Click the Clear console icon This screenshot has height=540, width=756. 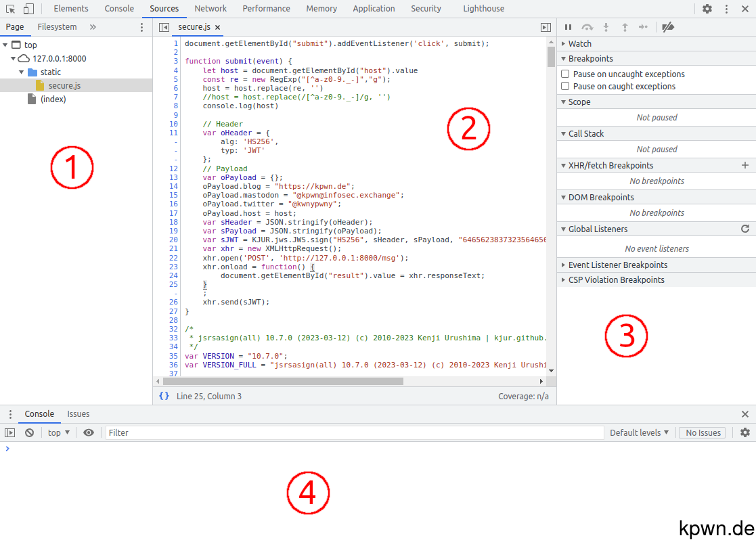point(28,432)
